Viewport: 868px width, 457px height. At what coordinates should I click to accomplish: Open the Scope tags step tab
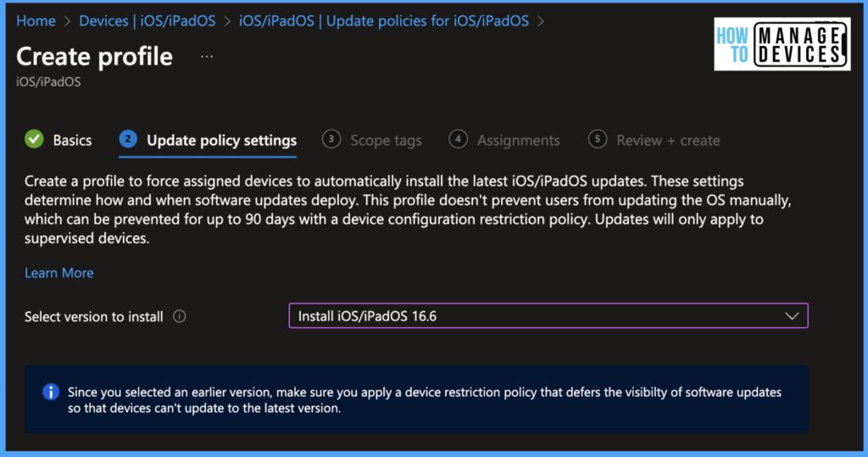(372, 140)
